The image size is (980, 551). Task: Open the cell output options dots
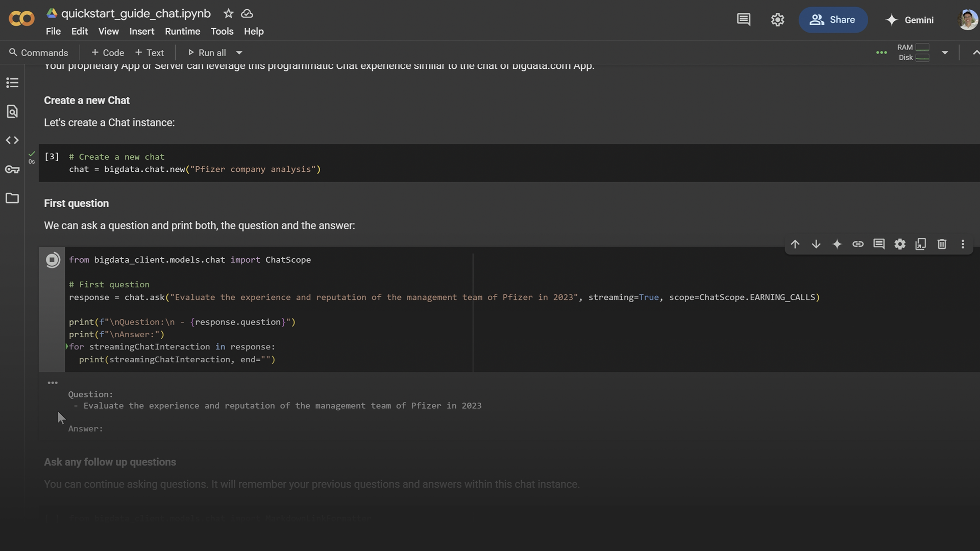click(53, 383)
